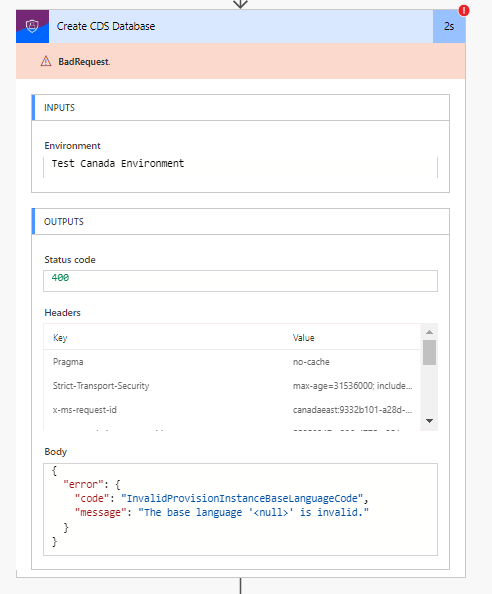Click the Environment label
This screenshot has width=492, height=594.
coord(72,146)
